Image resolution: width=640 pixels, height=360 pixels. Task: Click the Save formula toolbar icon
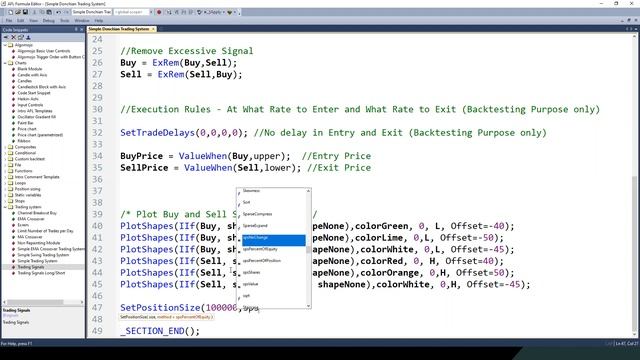(x=25, y=12)
